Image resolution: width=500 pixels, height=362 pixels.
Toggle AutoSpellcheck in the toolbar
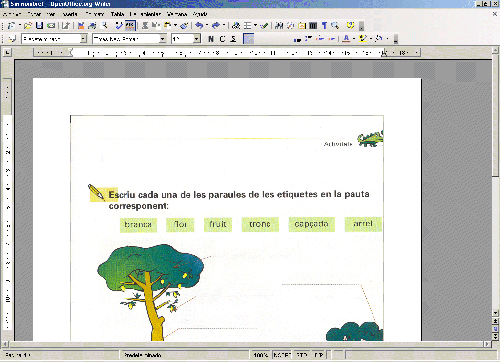click(130, 25)
